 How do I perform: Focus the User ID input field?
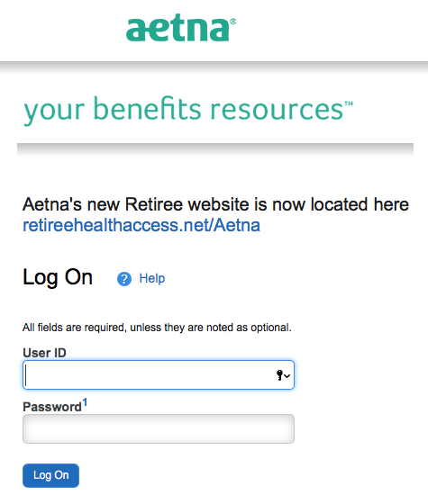pos(159,374)
